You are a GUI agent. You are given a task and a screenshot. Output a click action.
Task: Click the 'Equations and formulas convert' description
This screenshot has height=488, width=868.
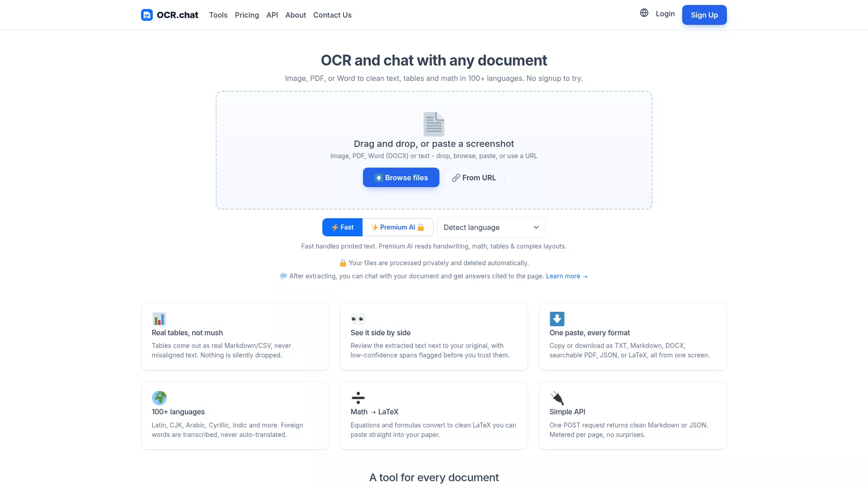pos(433,430)
